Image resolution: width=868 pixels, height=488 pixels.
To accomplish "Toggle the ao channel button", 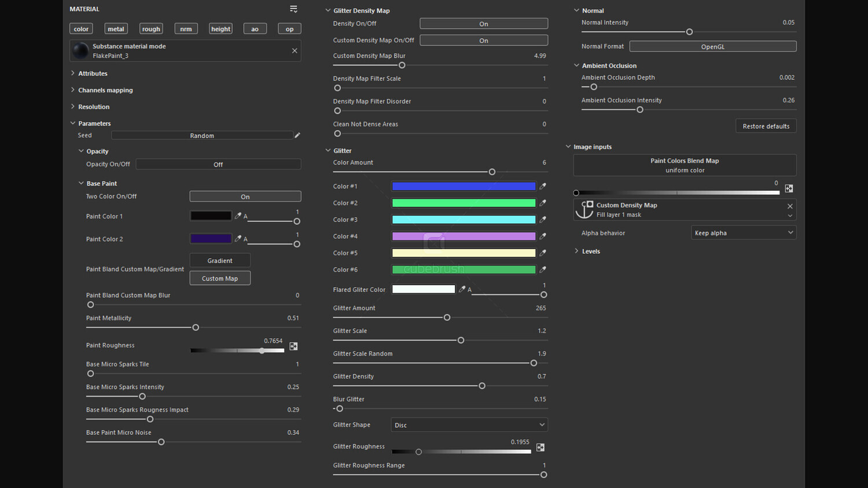I will pyautogui.click(x=255, y=29).
